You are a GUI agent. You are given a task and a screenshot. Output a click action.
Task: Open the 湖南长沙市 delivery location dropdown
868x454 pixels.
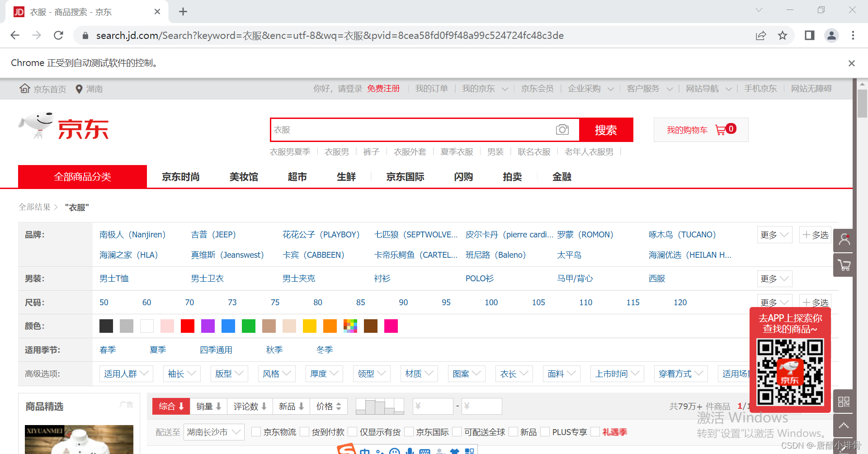click(214, 432)
